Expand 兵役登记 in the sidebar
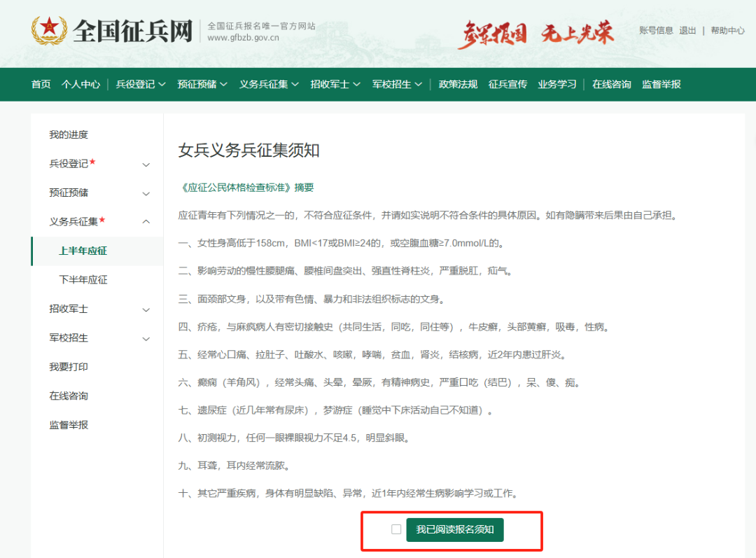 [x=145, y=164]
